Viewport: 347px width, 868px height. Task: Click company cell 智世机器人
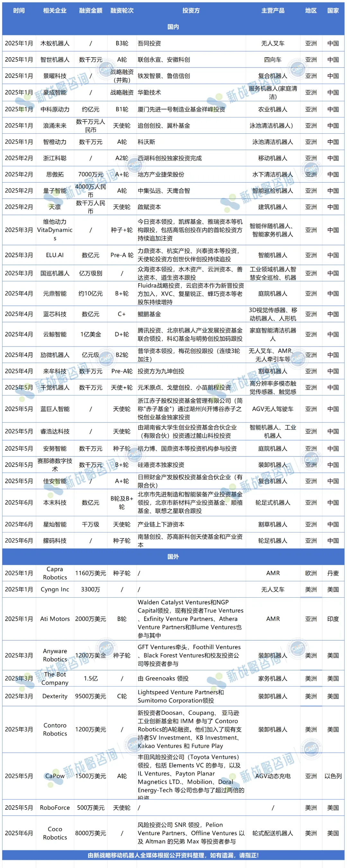55,60
